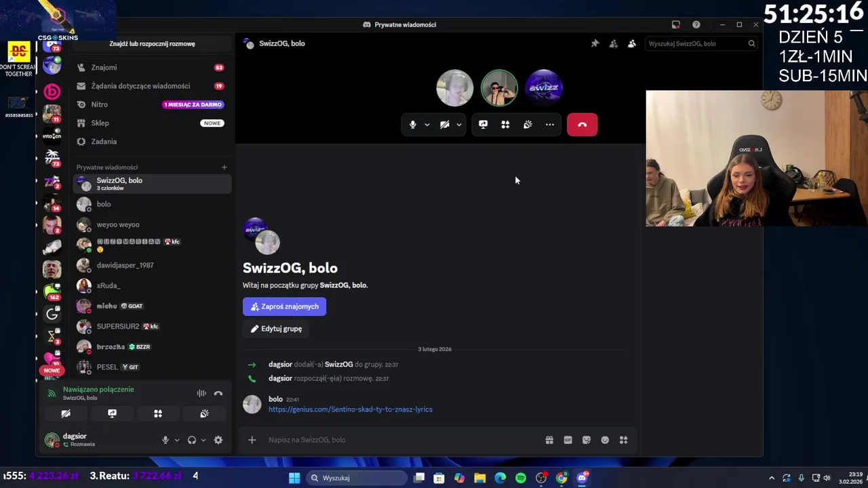The width and height of the screenshot is (868, 488).
Task: Toggle noise suppression icon in voice panel
Action: pyautogui.click(x=201, y=393)
